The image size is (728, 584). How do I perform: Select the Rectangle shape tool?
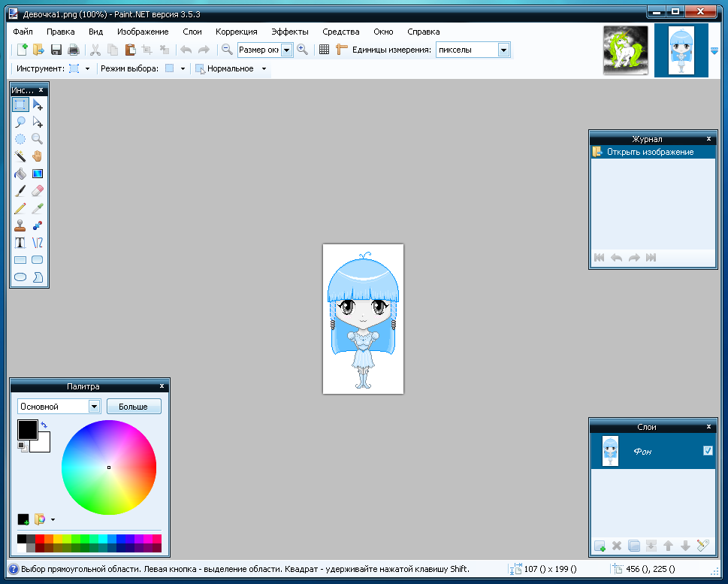pyautogui.click(x=20, y=260)
